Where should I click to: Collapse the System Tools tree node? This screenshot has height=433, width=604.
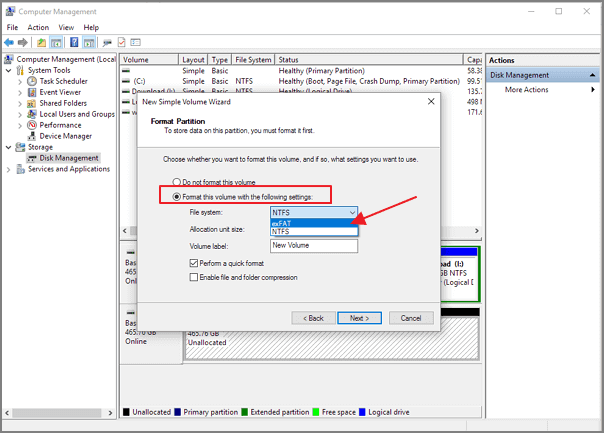pos(10,70)
